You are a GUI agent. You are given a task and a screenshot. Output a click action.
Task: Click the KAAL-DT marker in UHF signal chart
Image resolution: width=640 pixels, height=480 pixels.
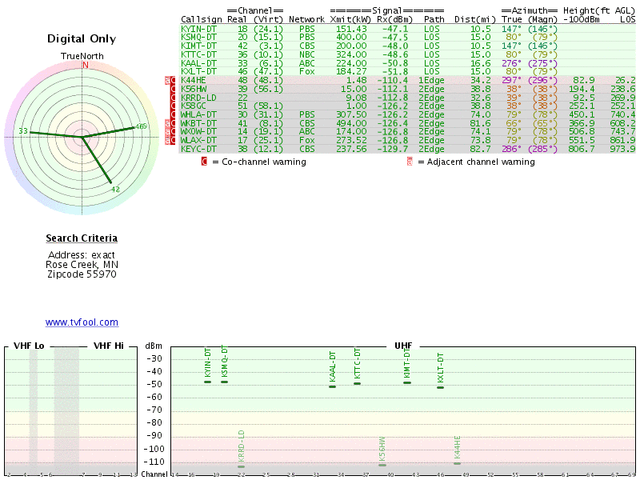click(x=333, y=387)
